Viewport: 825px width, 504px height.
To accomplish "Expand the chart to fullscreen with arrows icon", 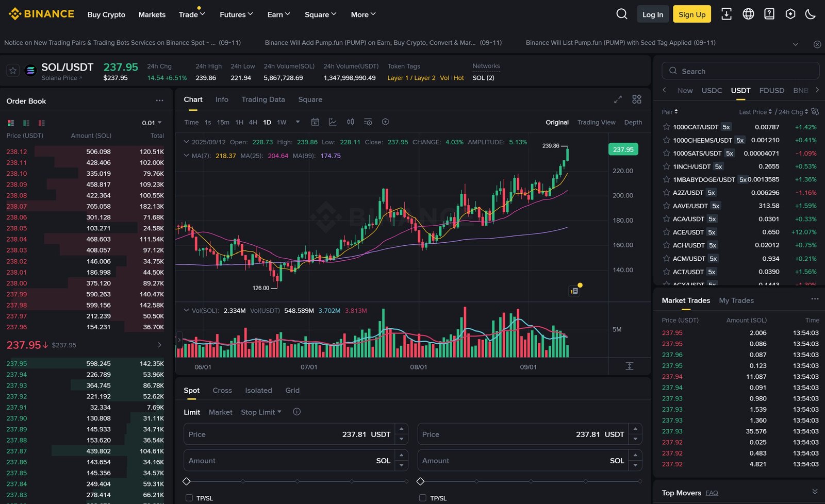I will click(x=618, y=99).
